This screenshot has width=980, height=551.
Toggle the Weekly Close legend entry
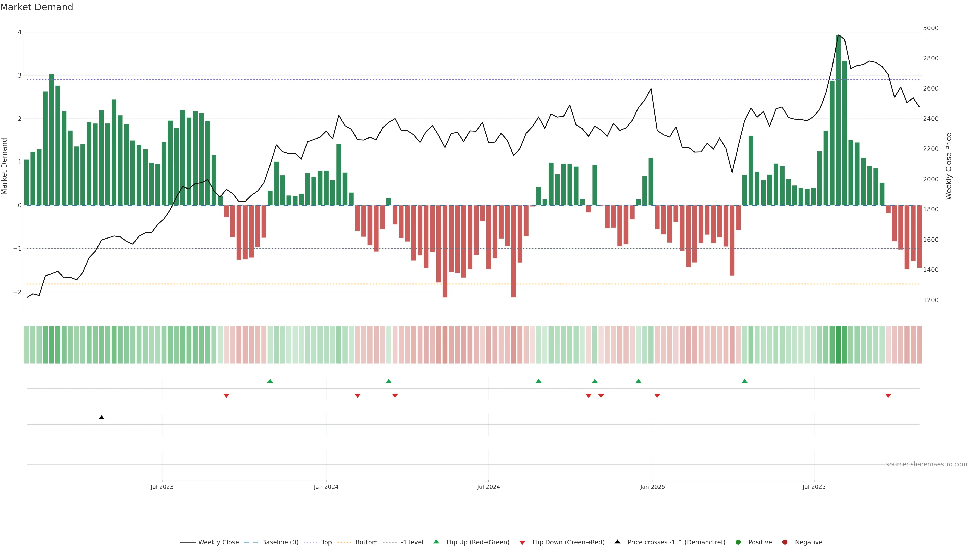tap(218, 542)
